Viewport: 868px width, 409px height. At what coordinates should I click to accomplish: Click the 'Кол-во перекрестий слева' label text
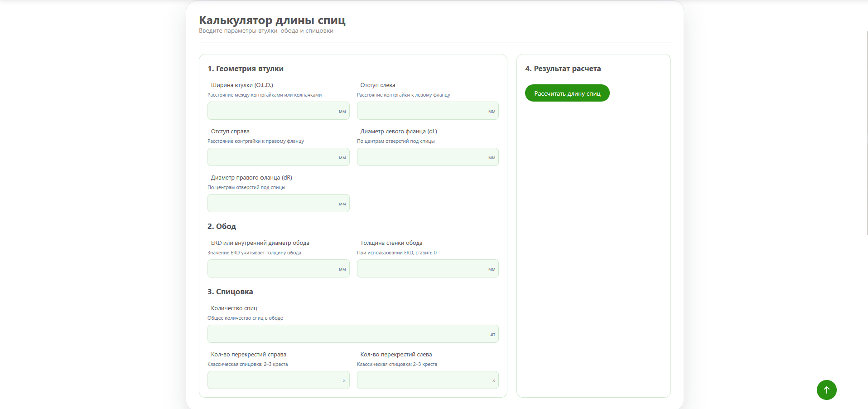tap(396, 355)
